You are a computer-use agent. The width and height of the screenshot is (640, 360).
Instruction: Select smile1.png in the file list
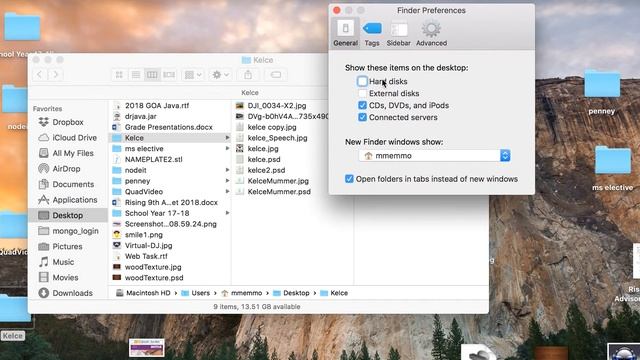point(144,235)
